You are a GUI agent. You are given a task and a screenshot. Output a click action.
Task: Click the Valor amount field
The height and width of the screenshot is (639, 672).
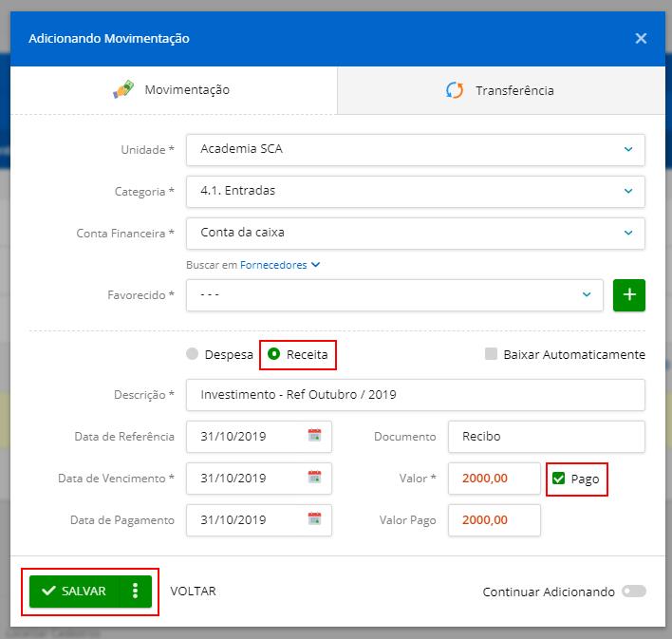click(x=495, y=479)
